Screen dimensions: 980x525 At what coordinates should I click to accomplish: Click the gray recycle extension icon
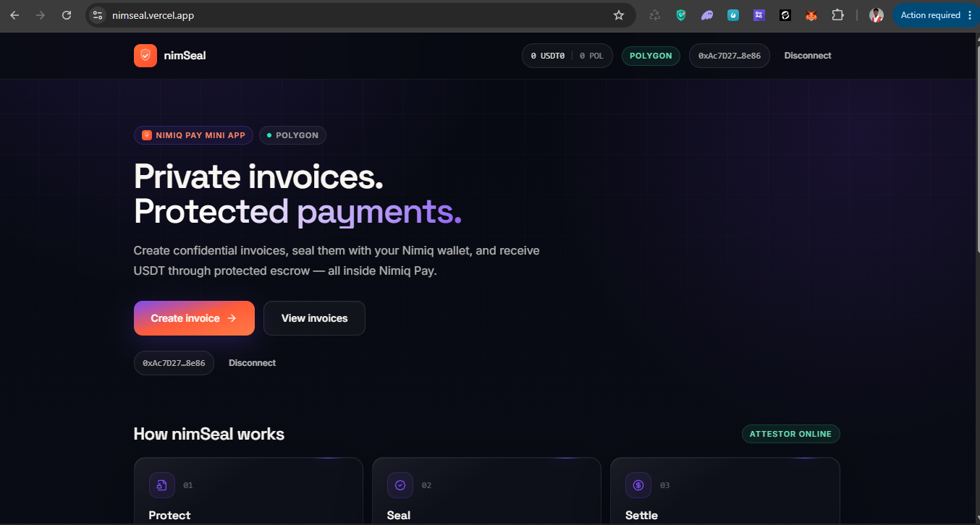[x=655, y=15]
